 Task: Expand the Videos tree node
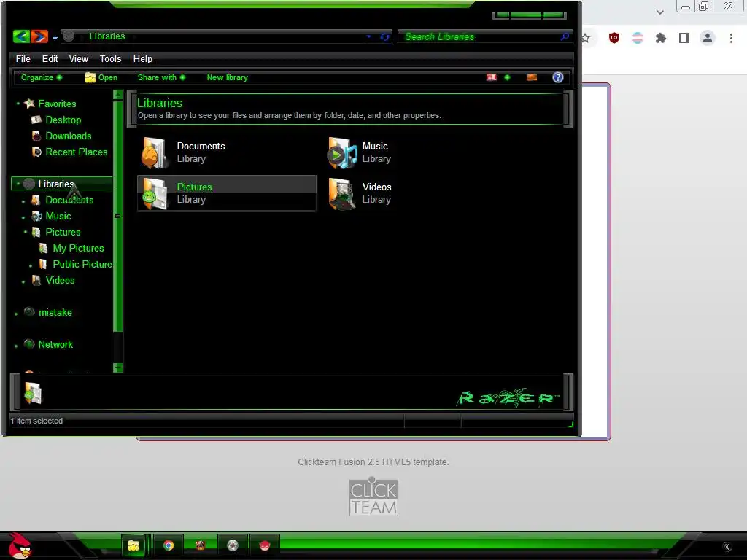click(23, 281)
